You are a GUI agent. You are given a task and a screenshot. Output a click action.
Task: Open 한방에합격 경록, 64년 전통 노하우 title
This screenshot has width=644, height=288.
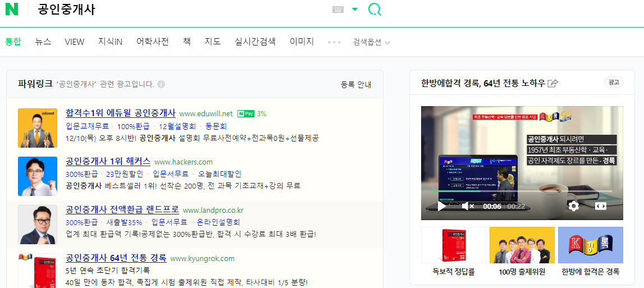[483, 84]
